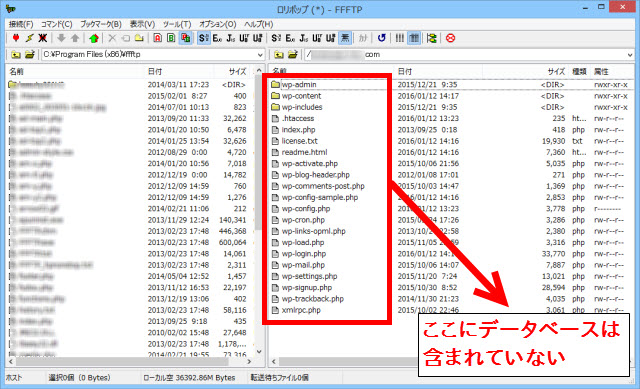Open the ツール(T) menu

177,24
